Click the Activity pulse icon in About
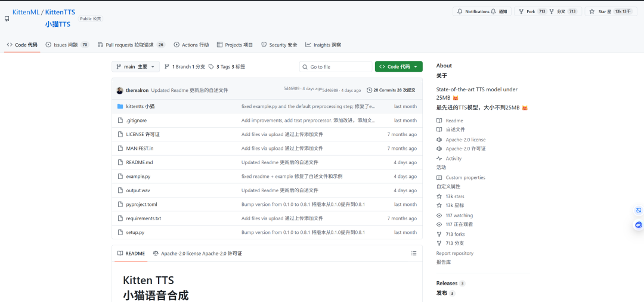 tap(439, 159)
